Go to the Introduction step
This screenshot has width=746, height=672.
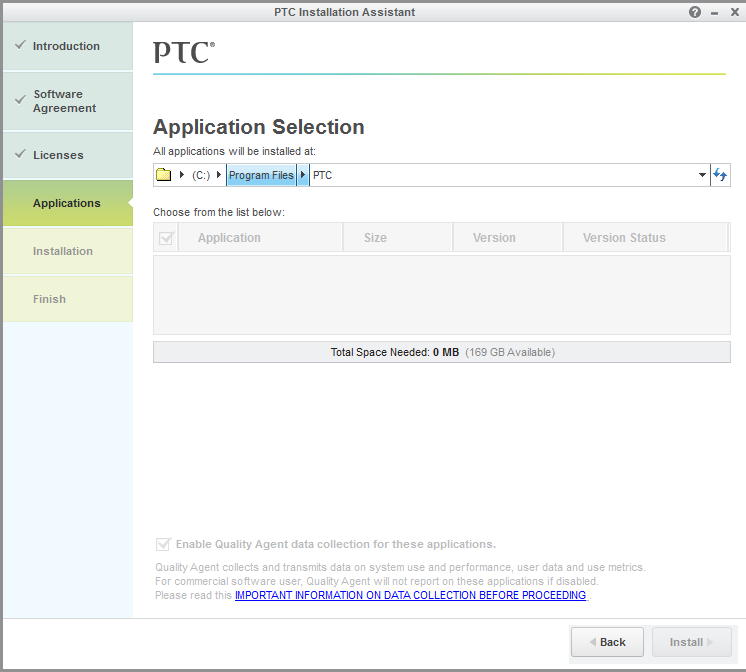point(68,46)
